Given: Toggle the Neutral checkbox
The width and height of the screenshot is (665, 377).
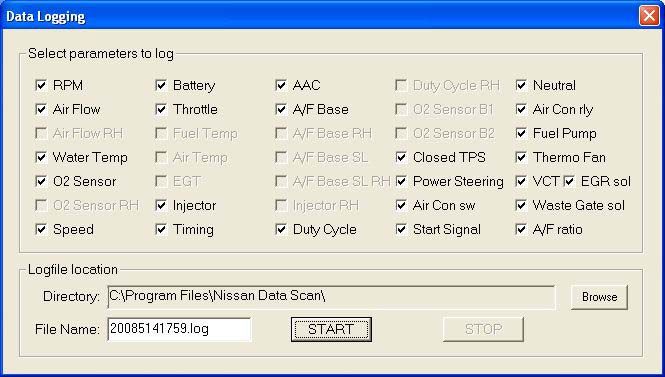Looking at the screenshot, I should (521, 85).
